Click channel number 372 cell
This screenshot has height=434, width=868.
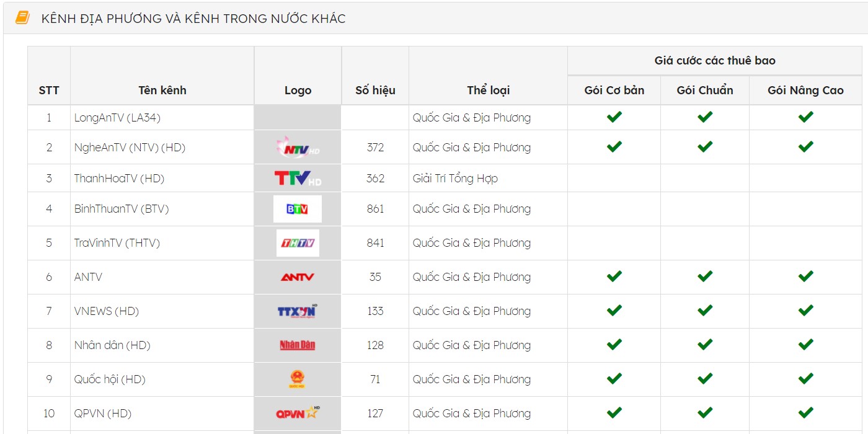(375, 148)
